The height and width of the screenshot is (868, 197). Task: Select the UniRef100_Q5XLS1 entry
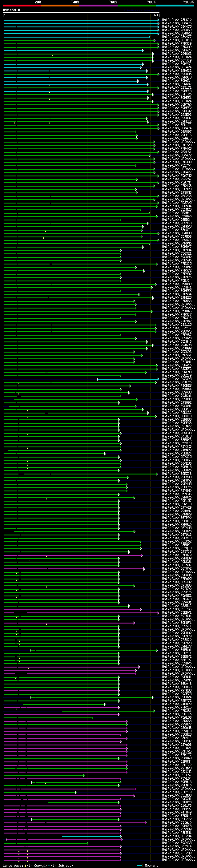point(177,152)
